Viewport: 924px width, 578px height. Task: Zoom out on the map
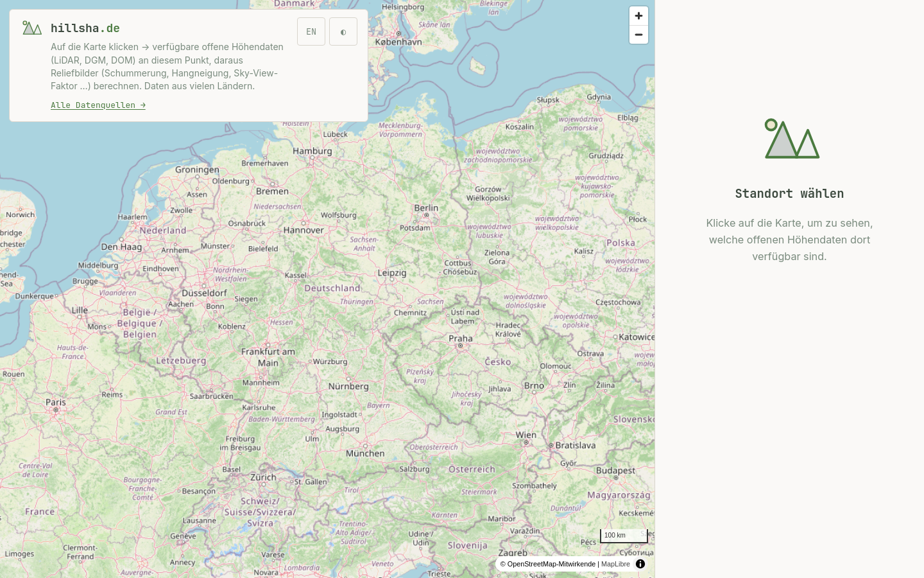tap(638, 35)
